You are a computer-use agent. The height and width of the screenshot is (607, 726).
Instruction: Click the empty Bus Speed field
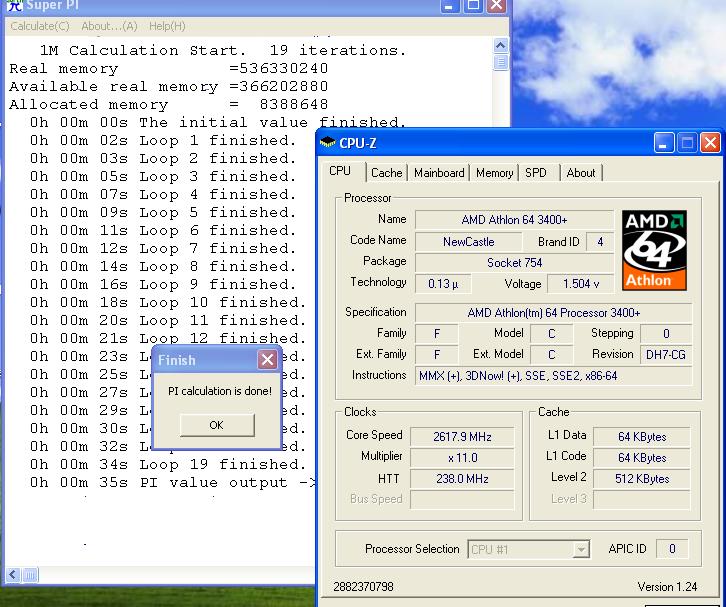click(x=462, y=500)
